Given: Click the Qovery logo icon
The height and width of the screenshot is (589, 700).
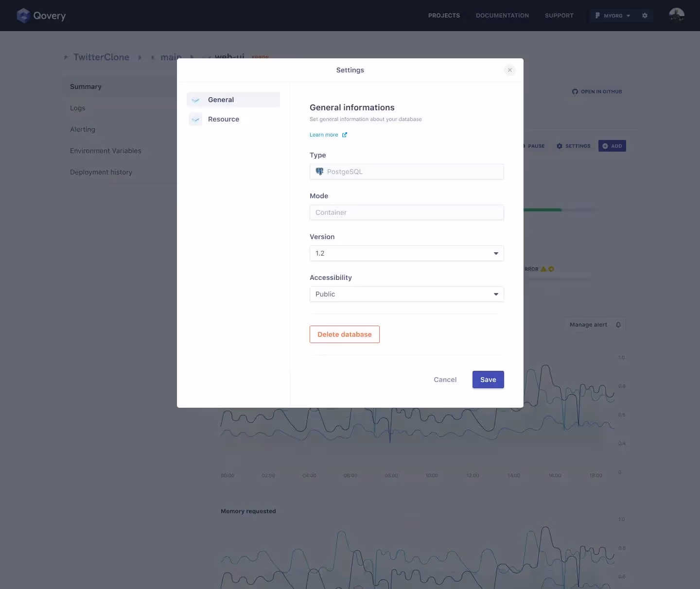Looking at the screenshot, I should [x=23, y=16].
